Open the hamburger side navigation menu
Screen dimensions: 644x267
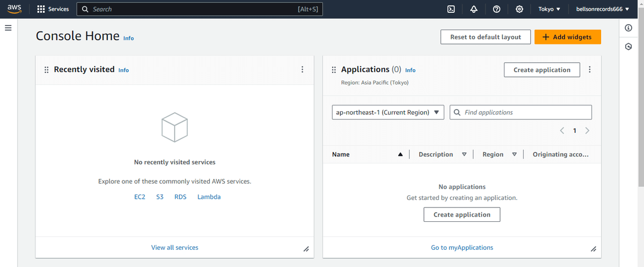(8, 28)
